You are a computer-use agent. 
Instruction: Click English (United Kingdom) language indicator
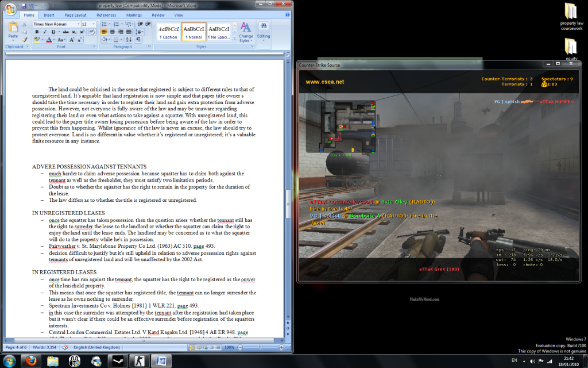tap(96, 347)
